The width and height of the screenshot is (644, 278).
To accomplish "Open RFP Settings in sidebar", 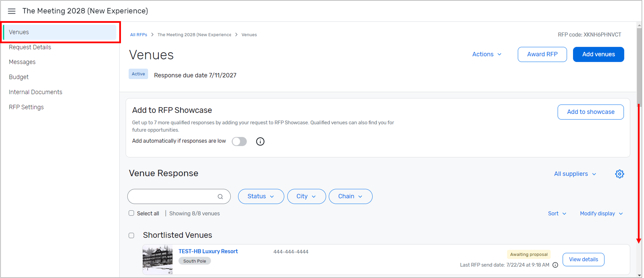I will [26, 107].
